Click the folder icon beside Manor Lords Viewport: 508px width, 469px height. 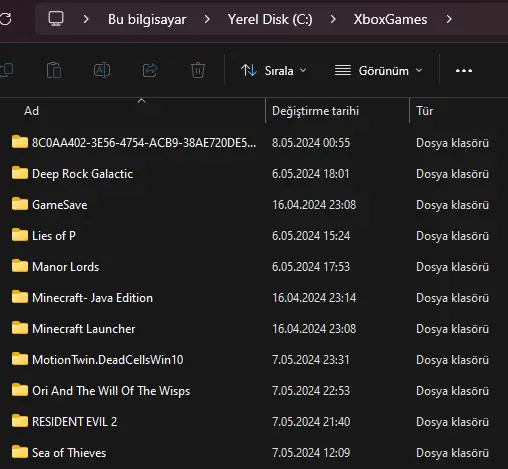20,266
